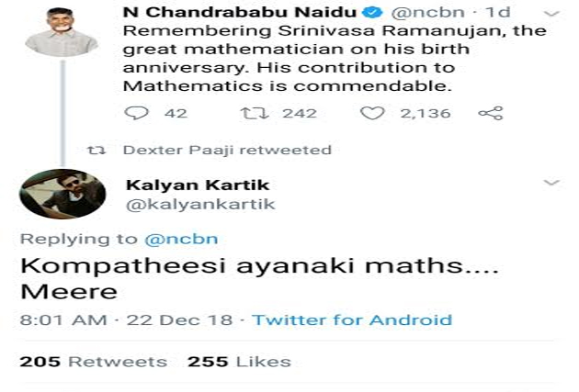Expand Kalyan Kartik tweet options chevron
Viewport: 579px width, 392px height.
[x=551, y=184]
